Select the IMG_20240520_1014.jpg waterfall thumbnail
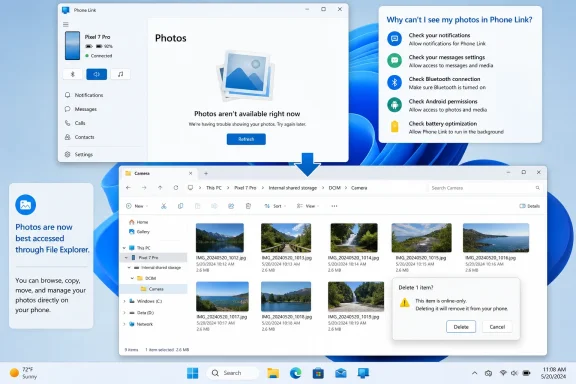 [x=354, y=238]
